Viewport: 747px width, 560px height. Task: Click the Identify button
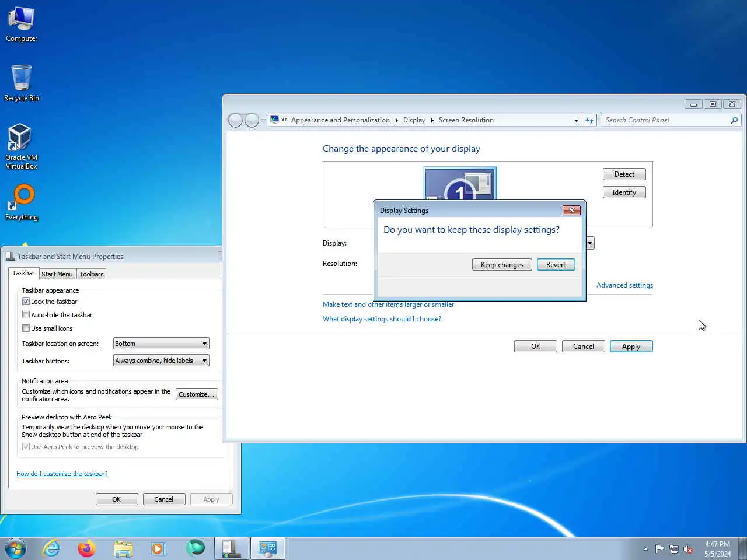coord(624,192)
